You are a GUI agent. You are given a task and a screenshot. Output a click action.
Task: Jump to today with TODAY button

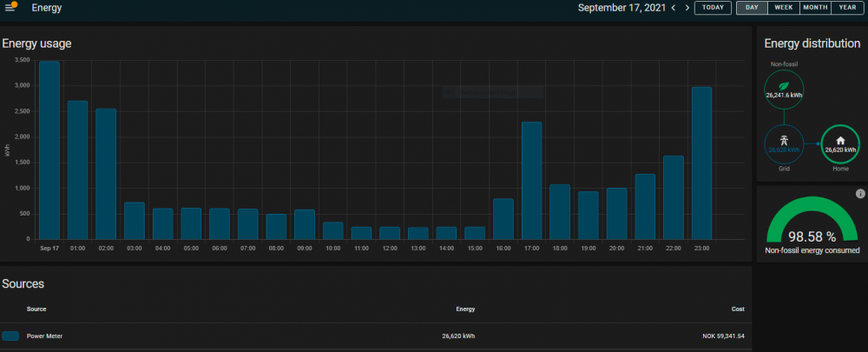[713, 8]
